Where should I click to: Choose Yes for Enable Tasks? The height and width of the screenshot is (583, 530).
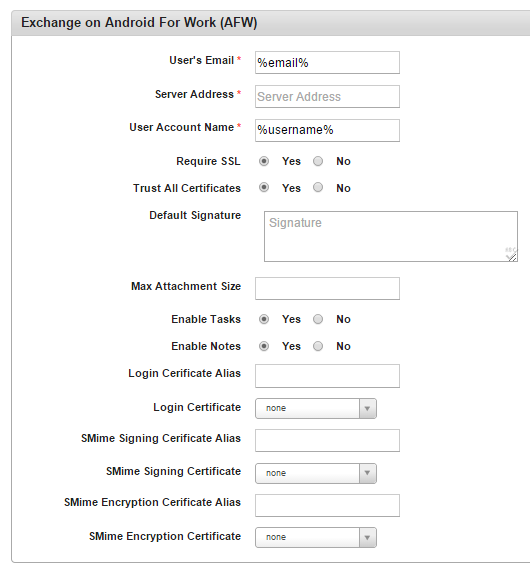click(x=264, y=319)
